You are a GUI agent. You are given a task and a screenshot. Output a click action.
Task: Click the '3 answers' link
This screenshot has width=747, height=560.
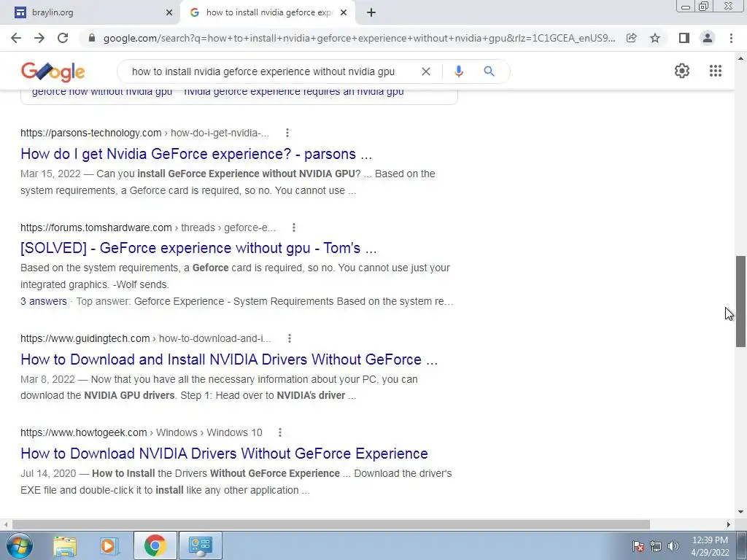click(x=43, y=301)
